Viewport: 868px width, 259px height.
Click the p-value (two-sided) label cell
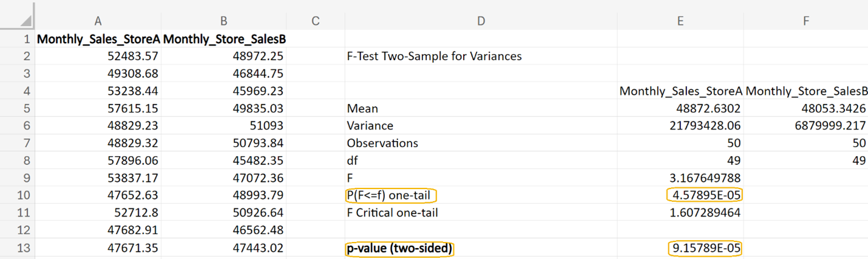pyautogui.click(x=399, y=248)
